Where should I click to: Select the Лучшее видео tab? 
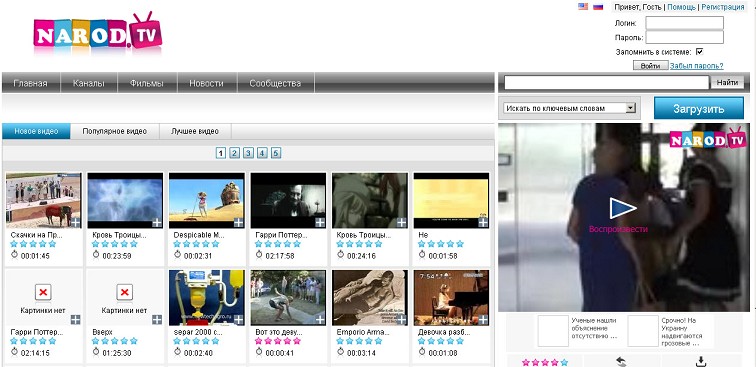click(x=195, y=131)
